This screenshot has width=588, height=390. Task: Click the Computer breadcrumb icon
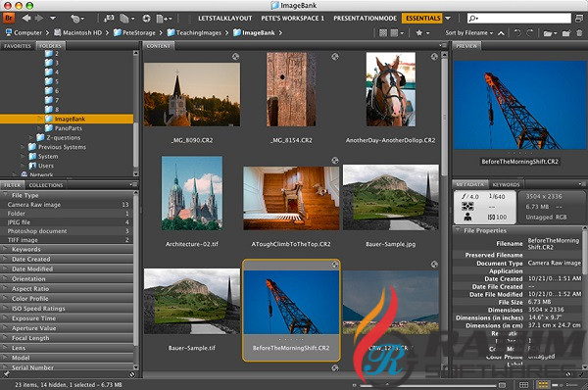coord(9,32)
